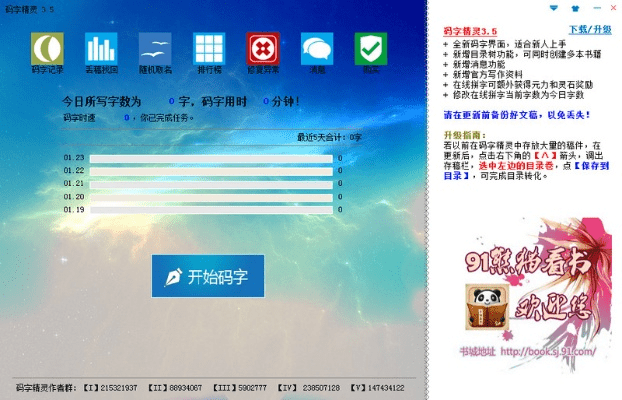
Task: Click author group number 147434122
Action: pyautogui.click(x=386, y=388)
